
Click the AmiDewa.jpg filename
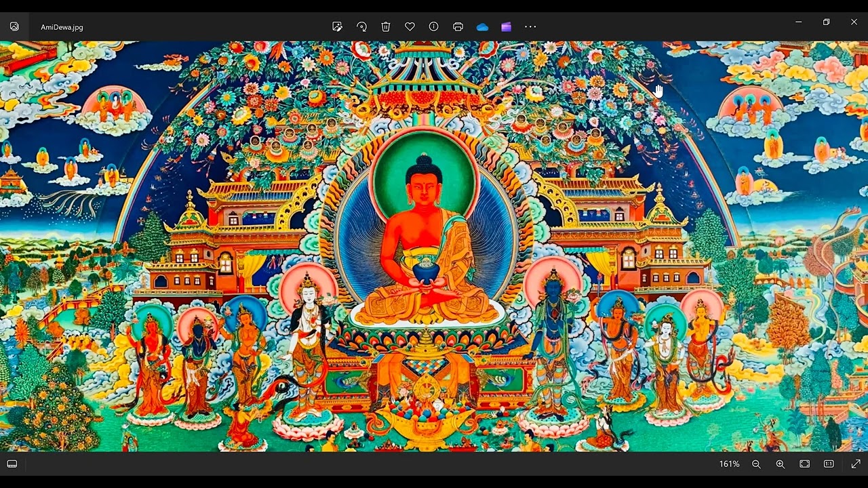pos(62,27)
